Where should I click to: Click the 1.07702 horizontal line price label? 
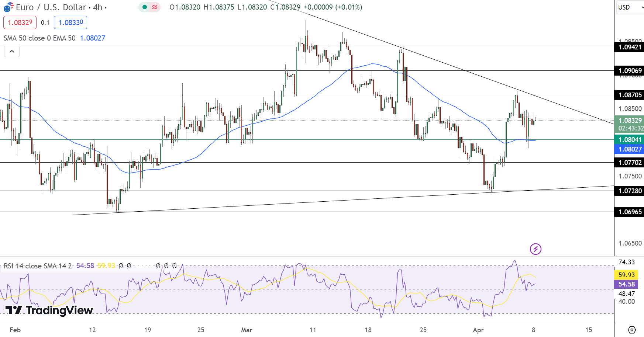pos(630,163)
